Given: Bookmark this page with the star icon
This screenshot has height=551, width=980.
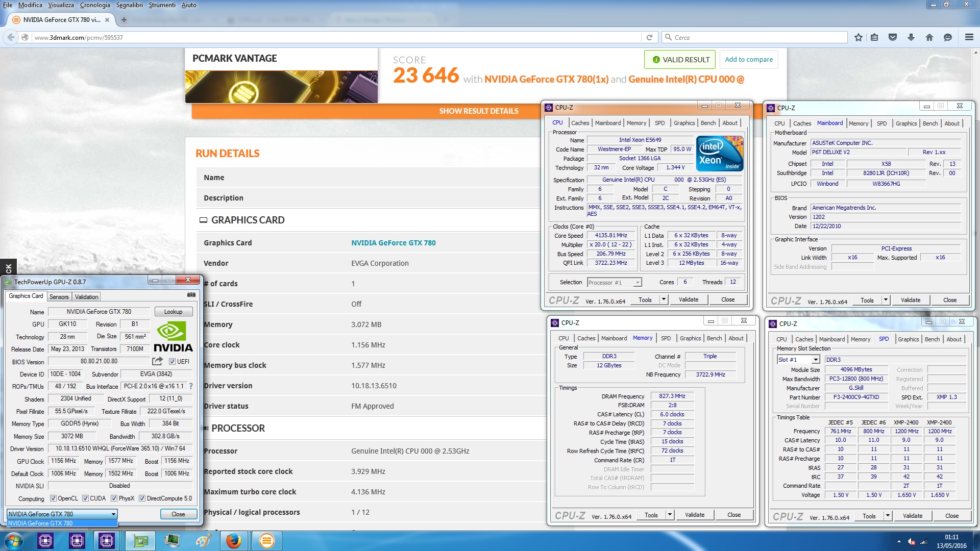Looking at the screenshot, I should [859, 37].
